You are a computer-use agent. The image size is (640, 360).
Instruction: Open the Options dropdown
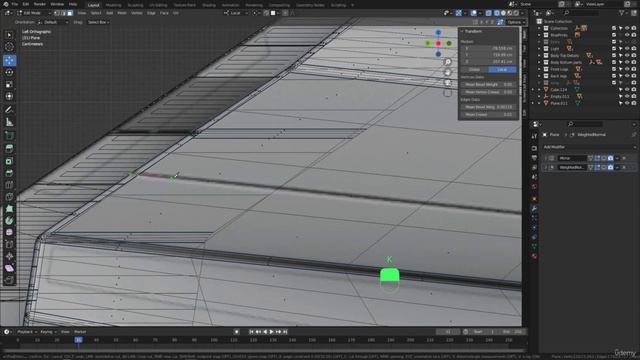516,22
